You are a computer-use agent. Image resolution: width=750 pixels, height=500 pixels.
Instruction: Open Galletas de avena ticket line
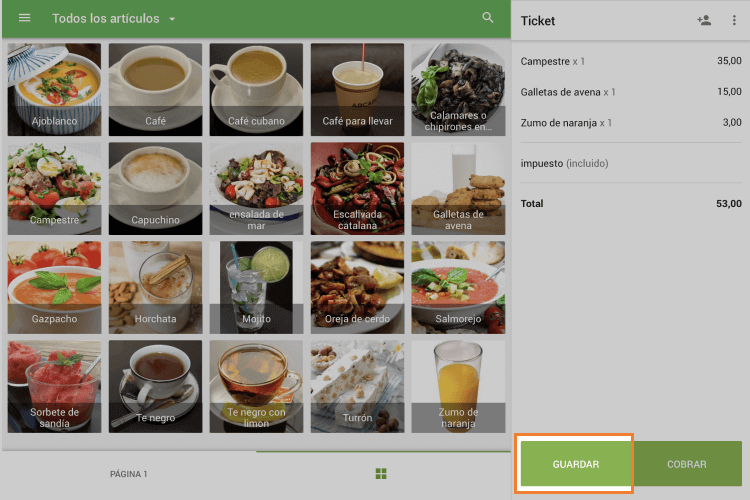(631, 92)
